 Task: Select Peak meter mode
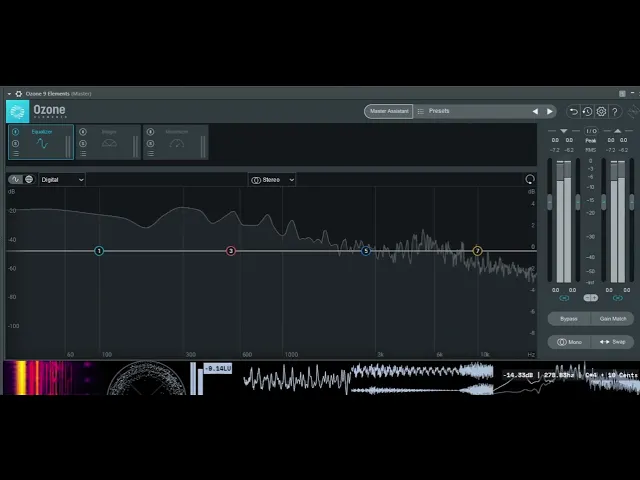click(591, 140)
